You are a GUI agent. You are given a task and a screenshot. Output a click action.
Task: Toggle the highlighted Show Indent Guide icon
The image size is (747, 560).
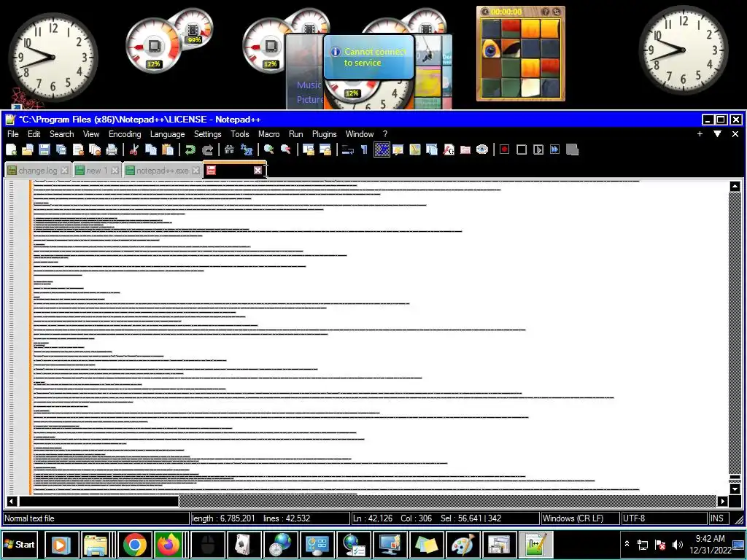point(382,150)
